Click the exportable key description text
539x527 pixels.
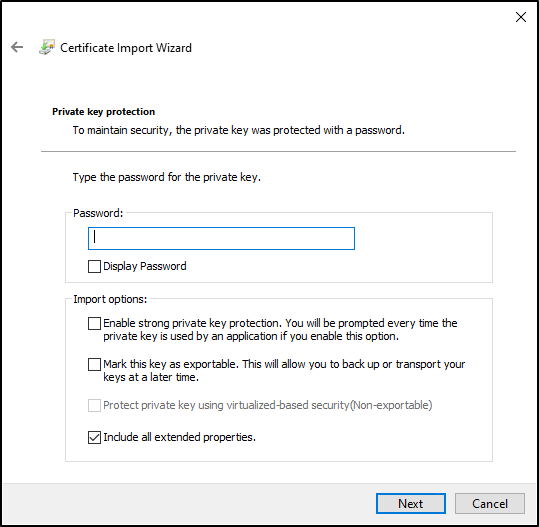click(284, 371)
